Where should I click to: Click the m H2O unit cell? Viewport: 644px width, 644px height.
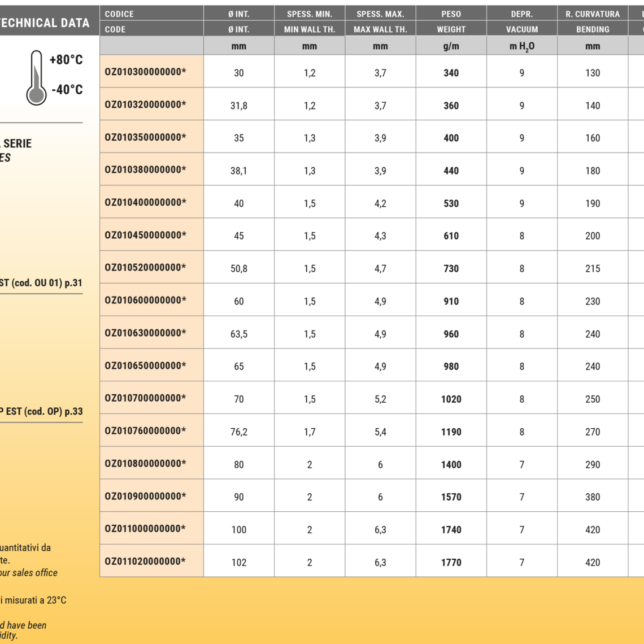(x=521, y=46)
